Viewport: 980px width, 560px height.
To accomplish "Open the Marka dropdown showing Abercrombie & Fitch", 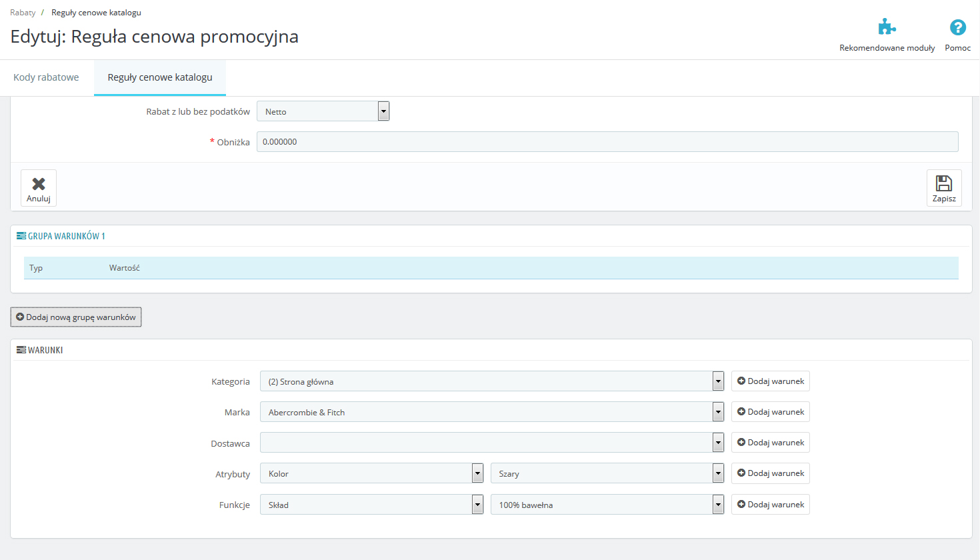I will point(491,412).
